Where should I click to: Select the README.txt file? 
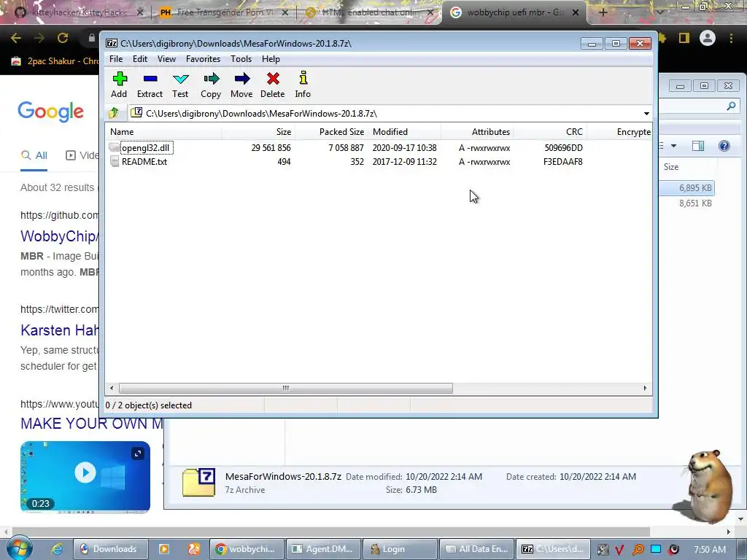coord(144,162)
